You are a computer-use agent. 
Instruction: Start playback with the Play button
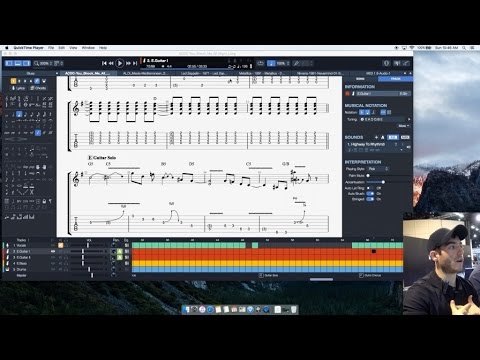119,63
